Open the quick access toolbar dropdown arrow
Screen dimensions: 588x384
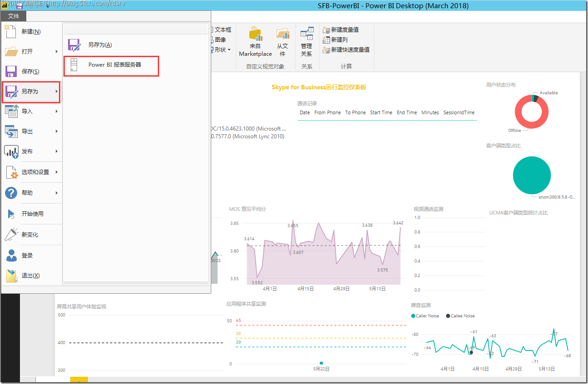(48, 6)
